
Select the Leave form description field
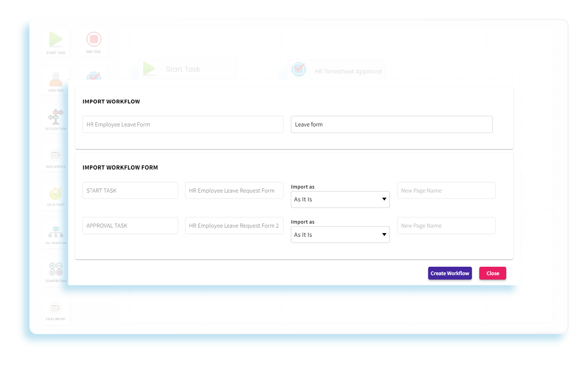coord(392,124)
